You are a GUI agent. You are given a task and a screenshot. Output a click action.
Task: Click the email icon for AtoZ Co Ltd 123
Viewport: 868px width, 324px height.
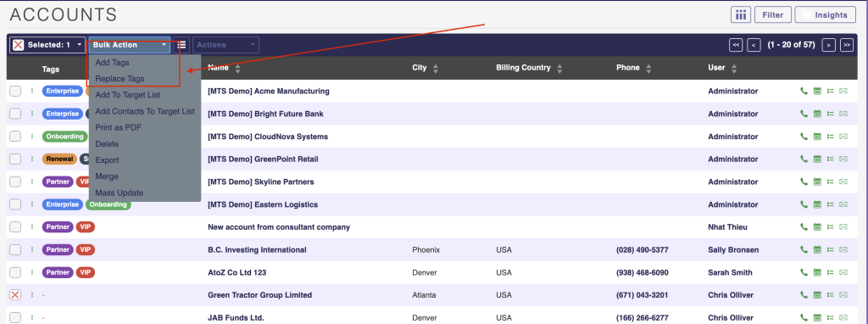(x=843, y=272)
